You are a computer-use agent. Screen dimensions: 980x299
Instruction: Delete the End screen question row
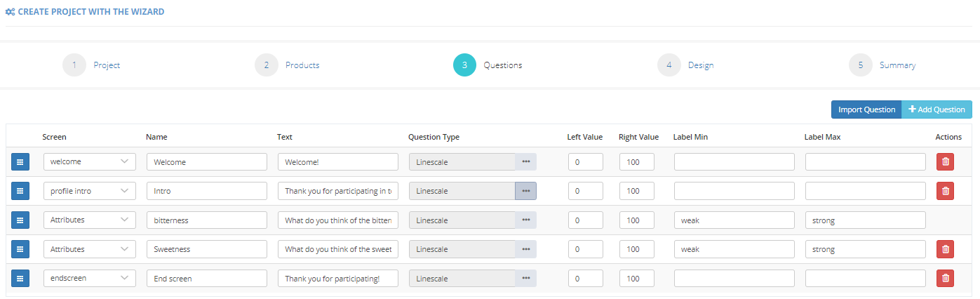945,279
